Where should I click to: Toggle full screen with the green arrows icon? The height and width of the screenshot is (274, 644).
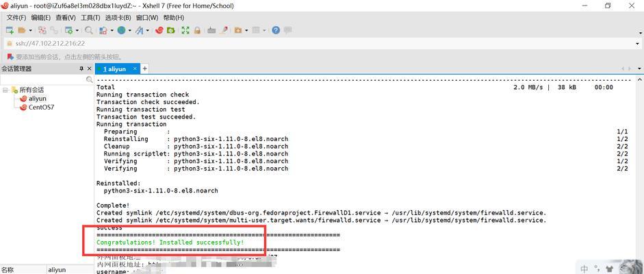[x=185, y=30]
